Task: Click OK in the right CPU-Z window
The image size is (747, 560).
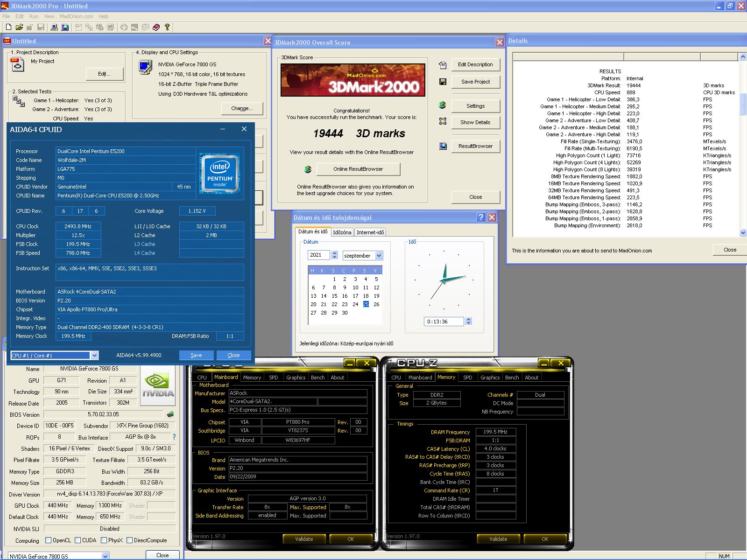Action: point(545,539)
